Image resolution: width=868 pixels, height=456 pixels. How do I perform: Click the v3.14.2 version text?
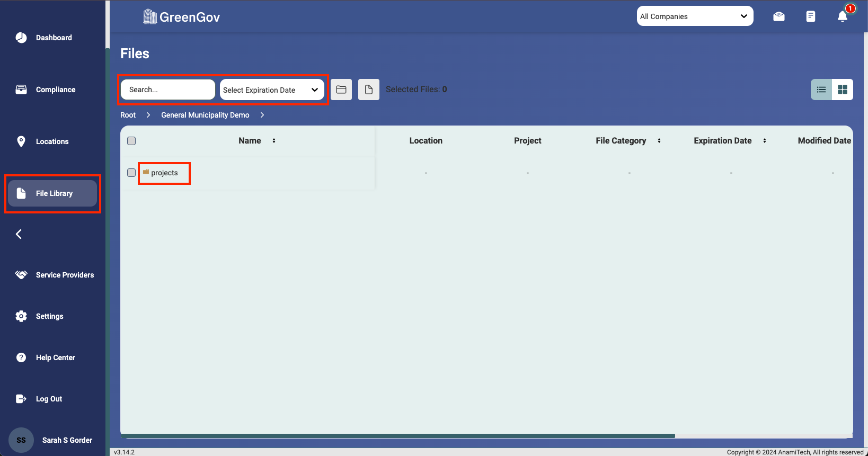pos(125,452)
